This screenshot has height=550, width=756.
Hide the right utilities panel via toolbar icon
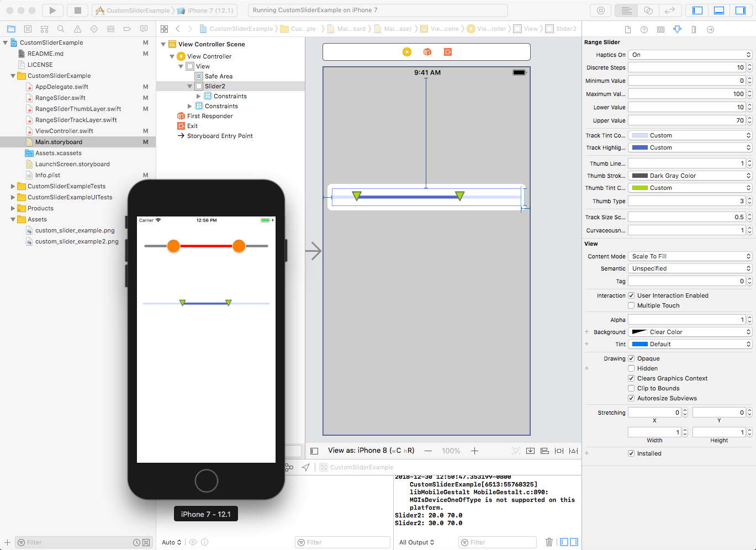pos(740,9)
